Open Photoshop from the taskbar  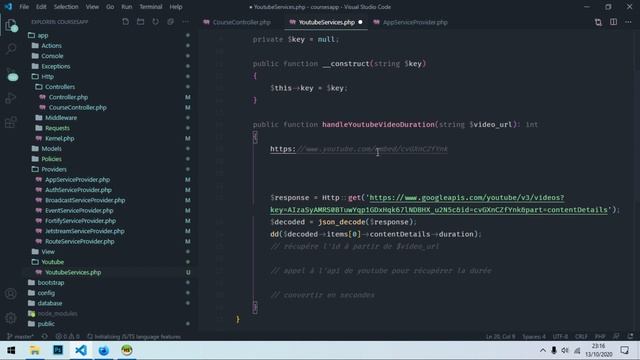click(x=58, y=350)
